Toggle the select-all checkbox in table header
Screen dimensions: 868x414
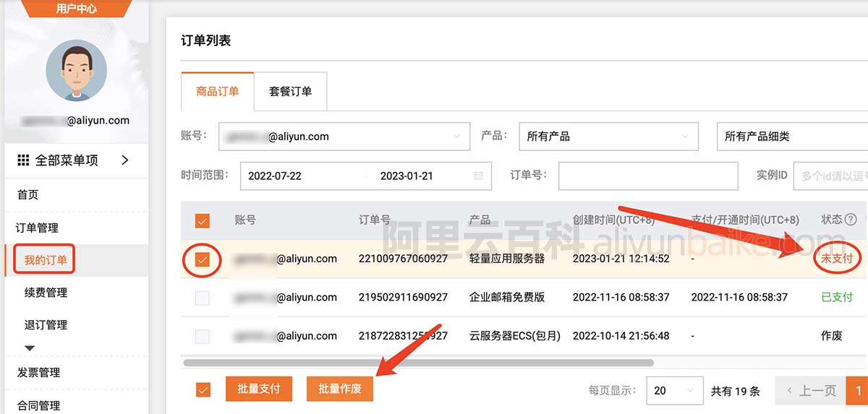[x=203, y=220]
